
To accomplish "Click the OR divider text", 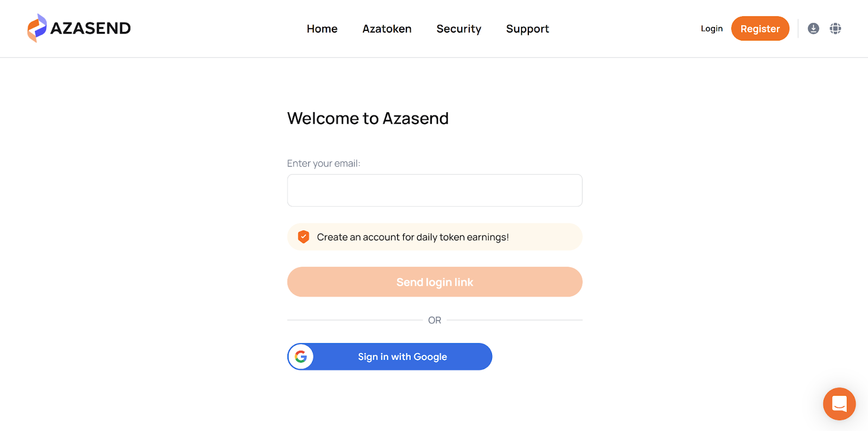I will tap(435, 320).
